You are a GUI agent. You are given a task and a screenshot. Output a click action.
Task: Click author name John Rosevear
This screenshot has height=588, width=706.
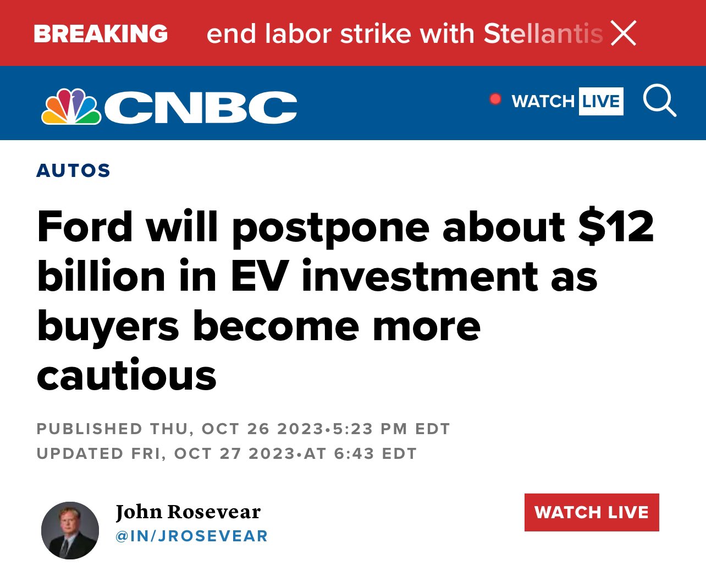click(188, 512)
